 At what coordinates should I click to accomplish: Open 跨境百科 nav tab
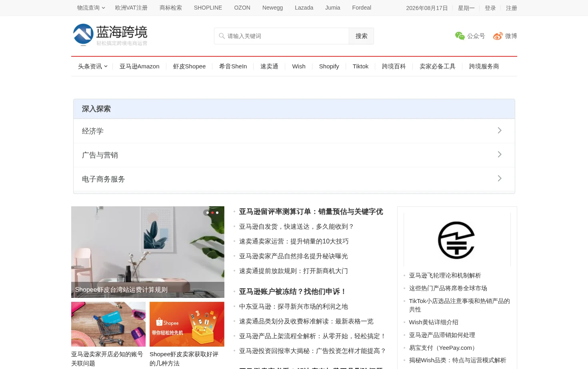(394, 66)
